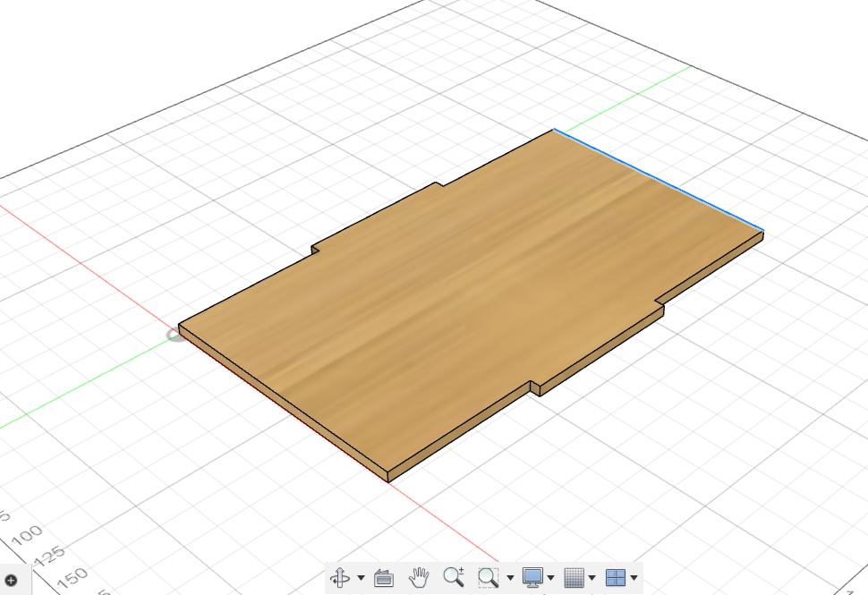
Task: Activate the Pan hand tool
Action: 419,577
